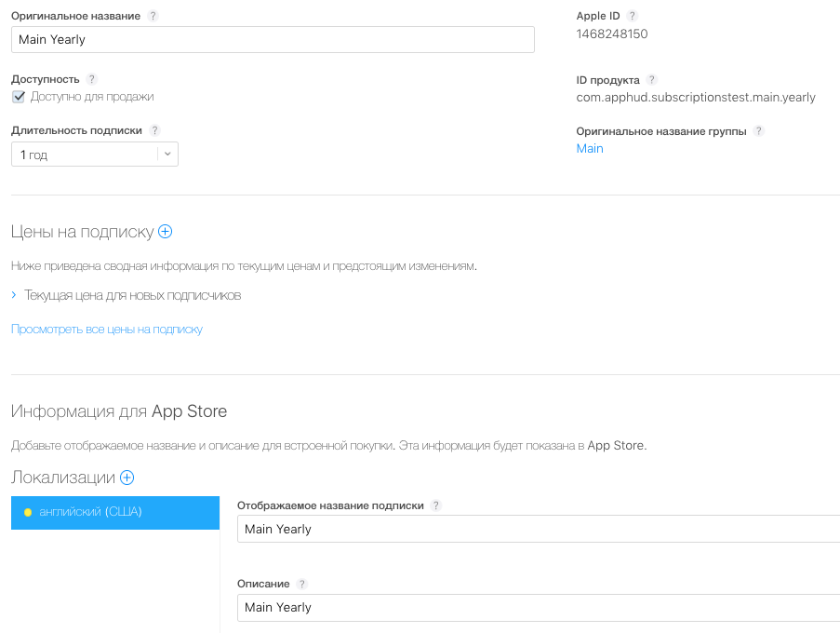
Task: Add a localization with the plus icon
Action: click(127, 478)
